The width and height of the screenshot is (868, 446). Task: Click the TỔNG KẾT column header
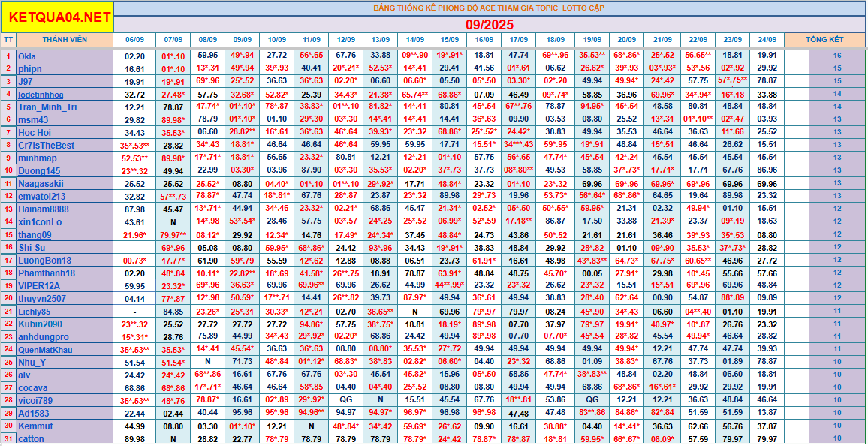click(x=824, y=39)
